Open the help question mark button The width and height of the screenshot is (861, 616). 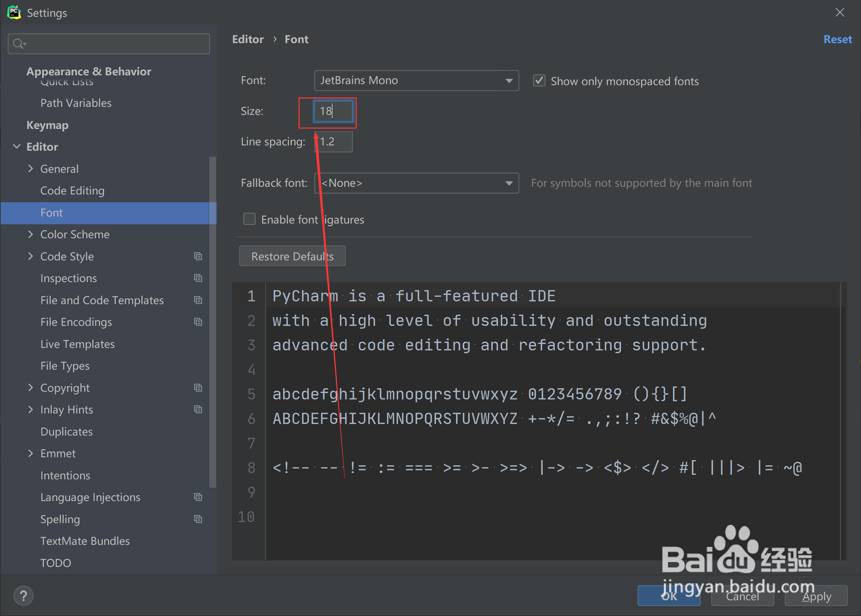click(23, 596)
